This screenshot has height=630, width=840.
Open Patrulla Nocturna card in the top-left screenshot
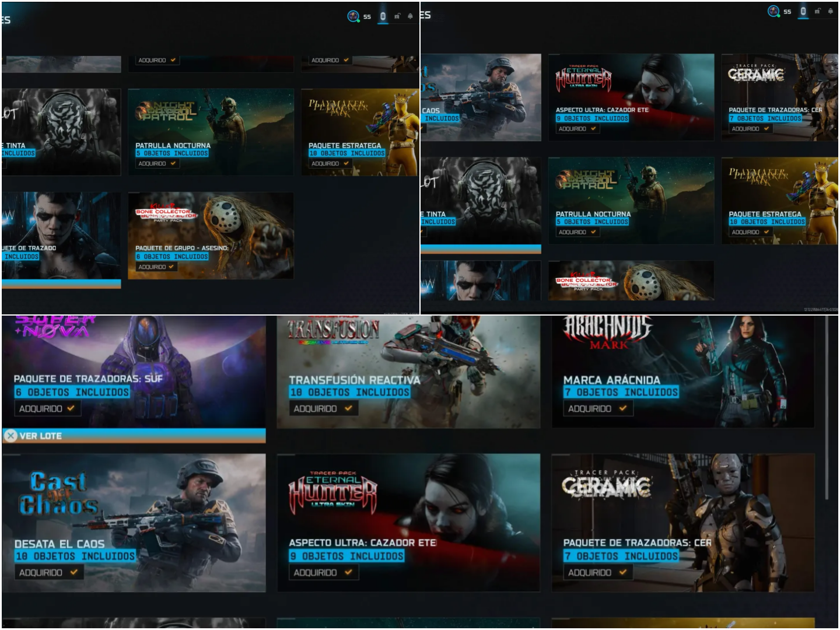(x=211, y=132)
